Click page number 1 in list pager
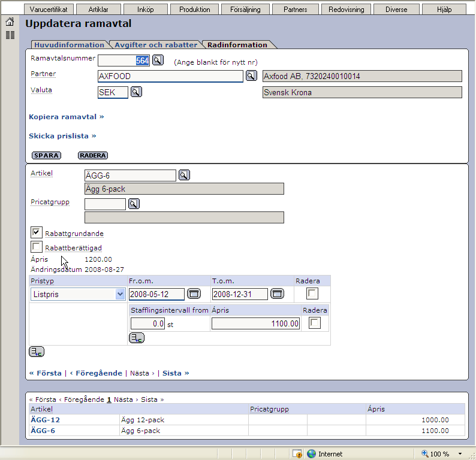Screen dimensions: 476x460 [x=109, y=400]
